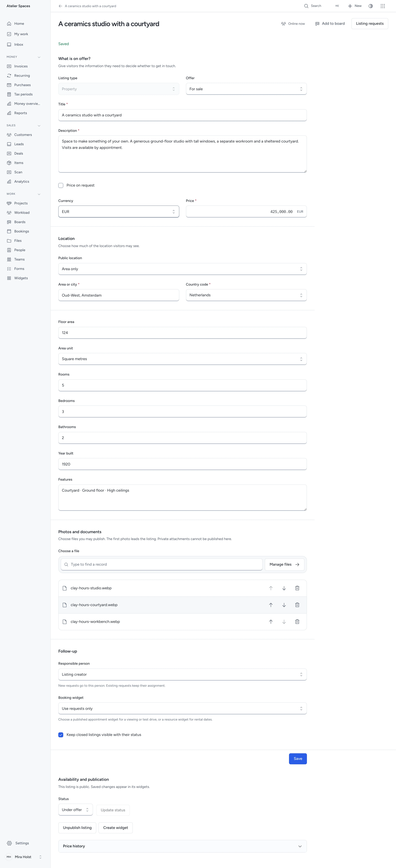Uncheck Keep closed listings visible checkbox
Screen dimensions: 396x868
(61, 735)
